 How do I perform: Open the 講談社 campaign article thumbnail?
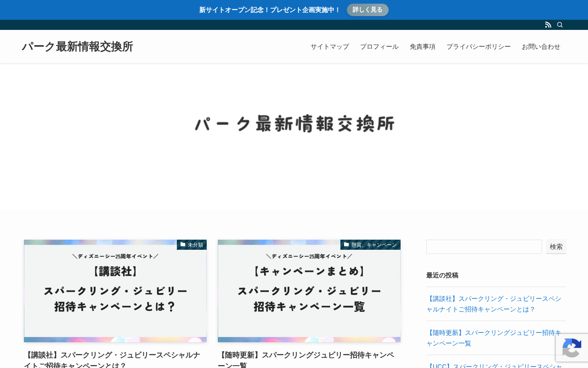click(115, 291)
